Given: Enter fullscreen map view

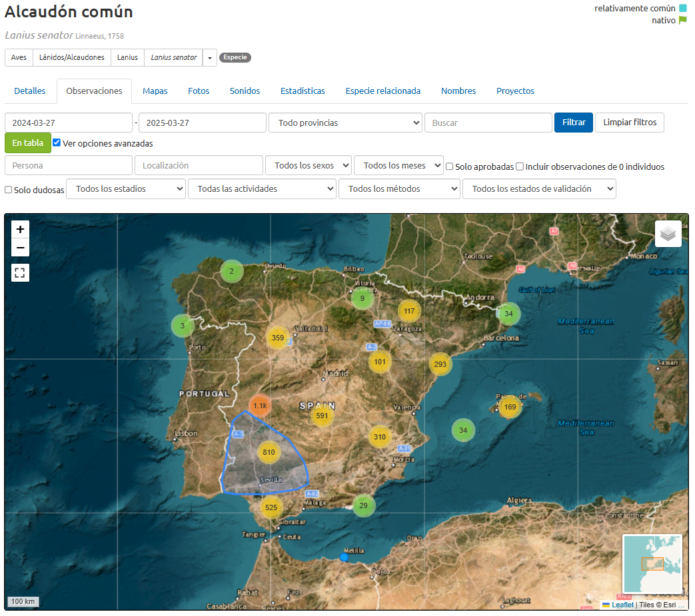Looking at the screenshot, I should [21, 272].
